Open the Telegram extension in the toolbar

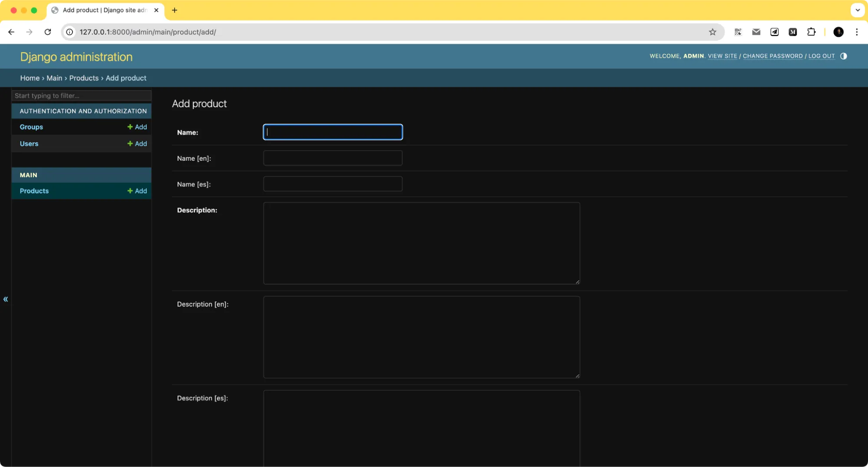click(x=774, y=32)
